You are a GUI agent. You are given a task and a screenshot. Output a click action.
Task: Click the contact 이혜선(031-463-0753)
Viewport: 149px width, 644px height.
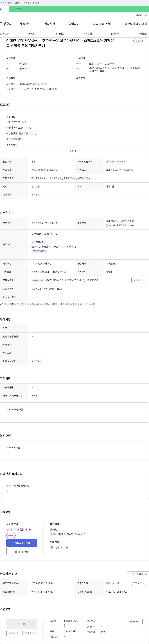(43, 592)
